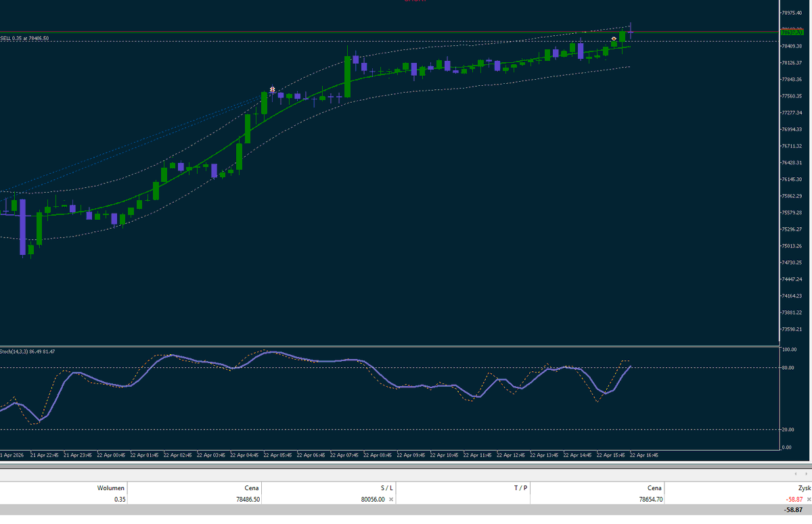Click the sell entry arrow marker on the latest candles
Screen dimensions: 812x524
click(x=614, y=39)
